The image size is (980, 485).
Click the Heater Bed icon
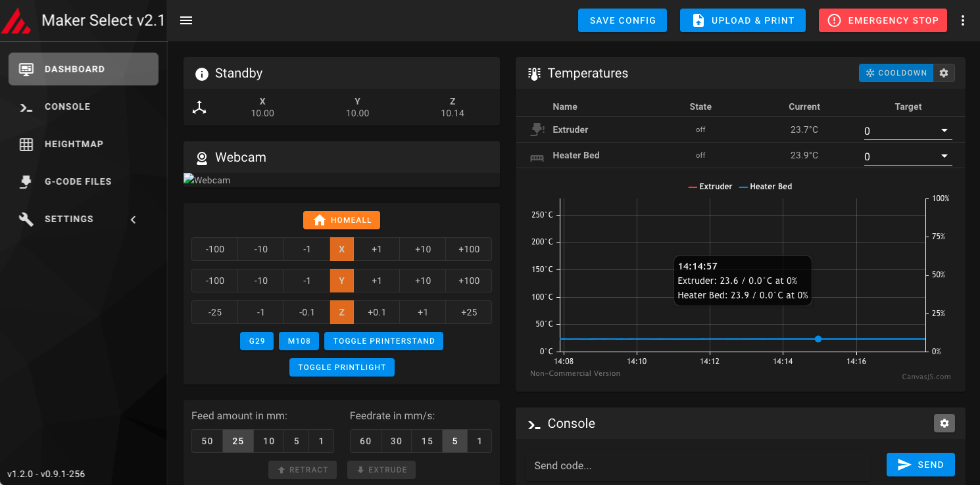[537, 157]
